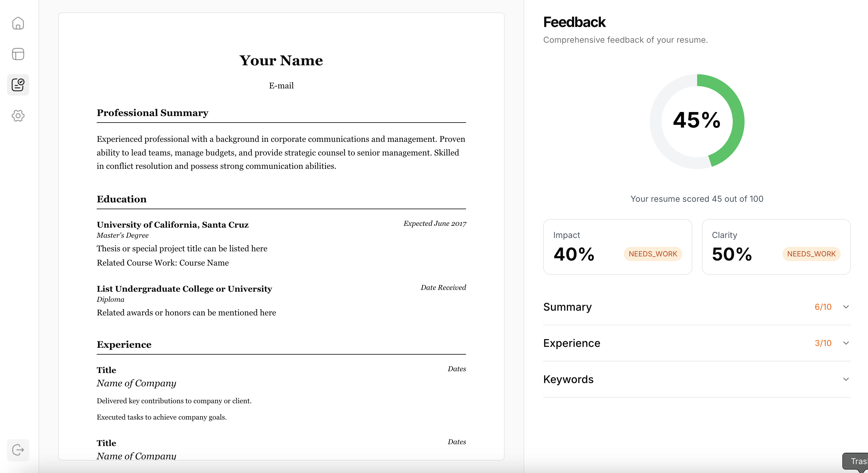
Task: Click the 45% circular score ring
Action: click(x=697, y=121)
